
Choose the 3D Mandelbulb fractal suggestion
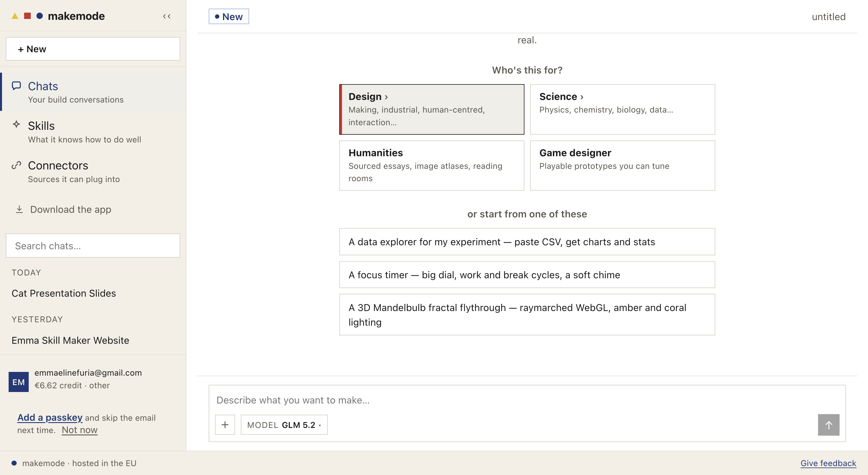click(x=527, y=314)
